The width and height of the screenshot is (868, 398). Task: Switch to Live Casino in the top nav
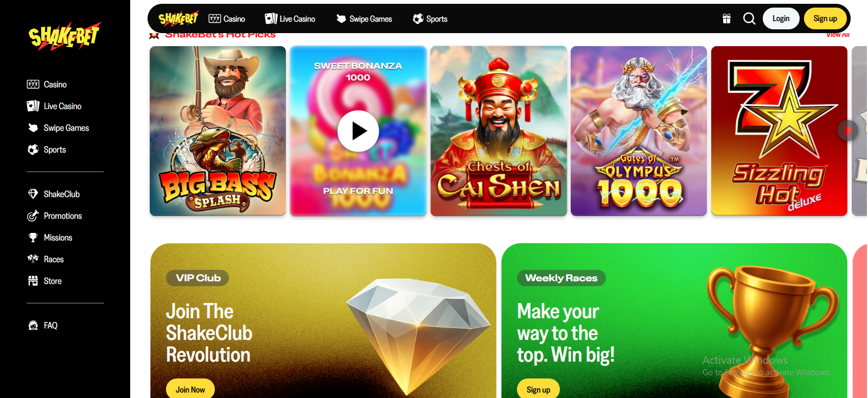click(x=290, y=19)
